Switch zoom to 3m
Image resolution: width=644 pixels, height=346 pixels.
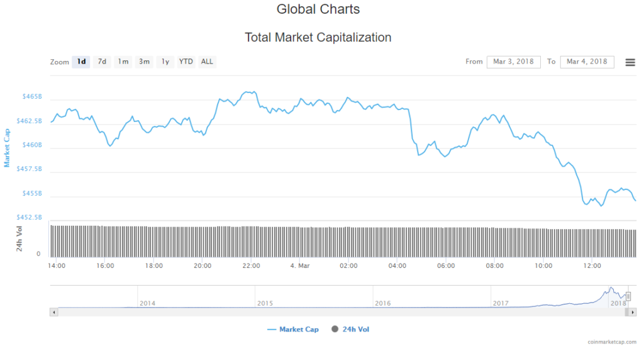coord(144,62)
